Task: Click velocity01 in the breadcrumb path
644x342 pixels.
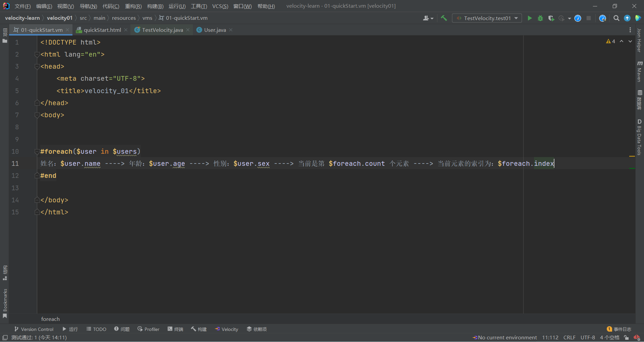Action: click(x=60, y=18)
